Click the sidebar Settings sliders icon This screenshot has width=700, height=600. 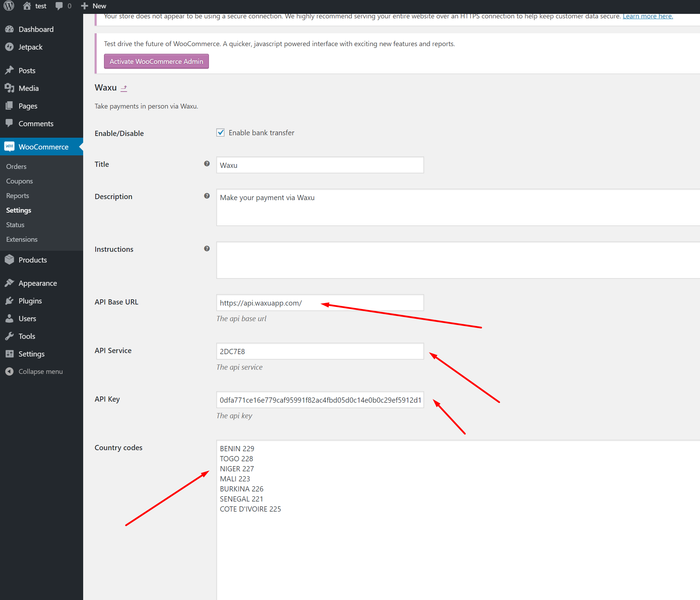pyautogui.click(x=9, y=354)
